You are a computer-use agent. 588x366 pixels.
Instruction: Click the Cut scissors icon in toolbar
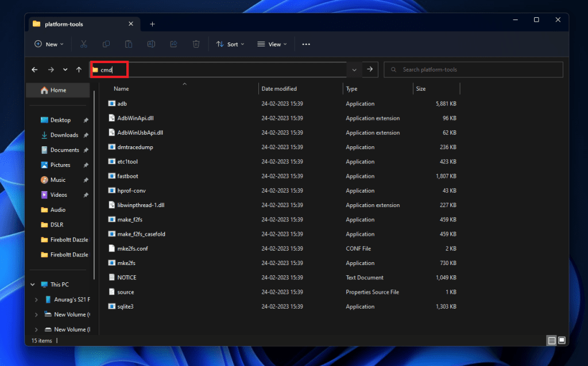(x=84, y=44)
